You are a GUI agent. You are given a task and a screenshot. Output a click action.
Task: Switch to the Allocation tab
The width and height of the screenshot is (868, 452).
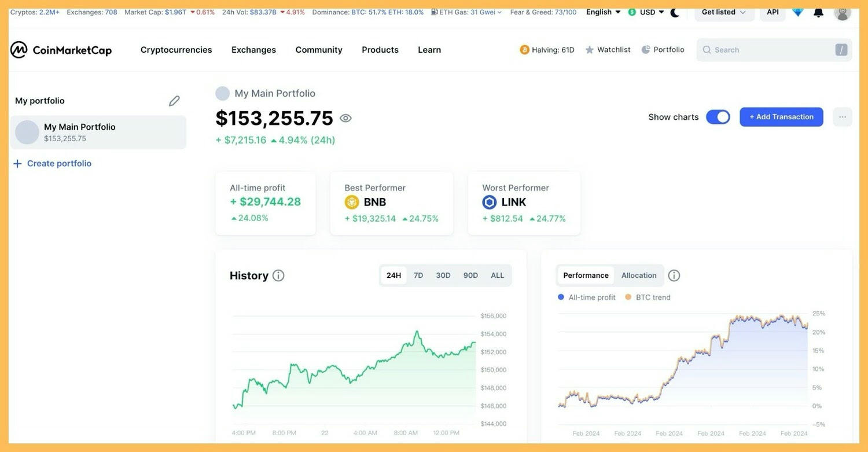(x=639, y=275)
